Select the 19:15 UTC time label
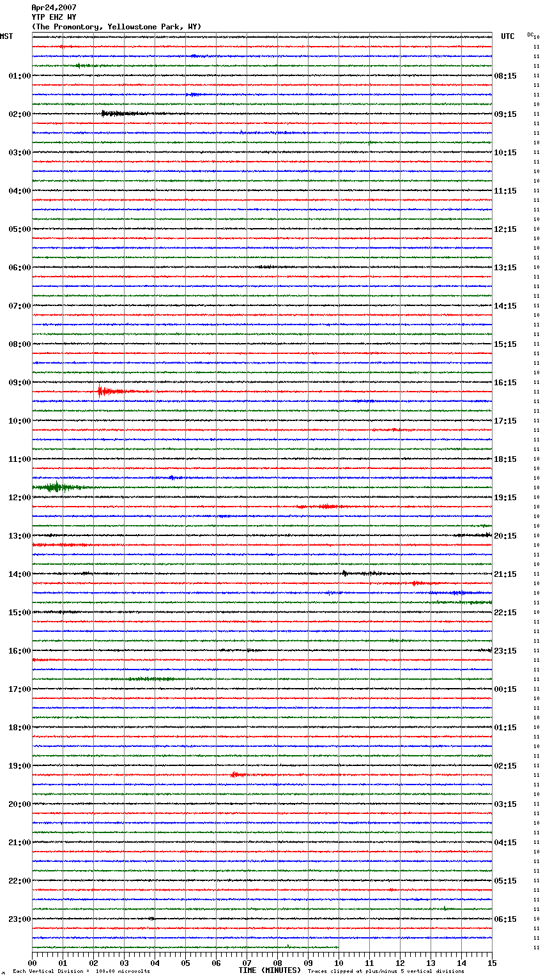543x980 pixels. pos(505,498)
